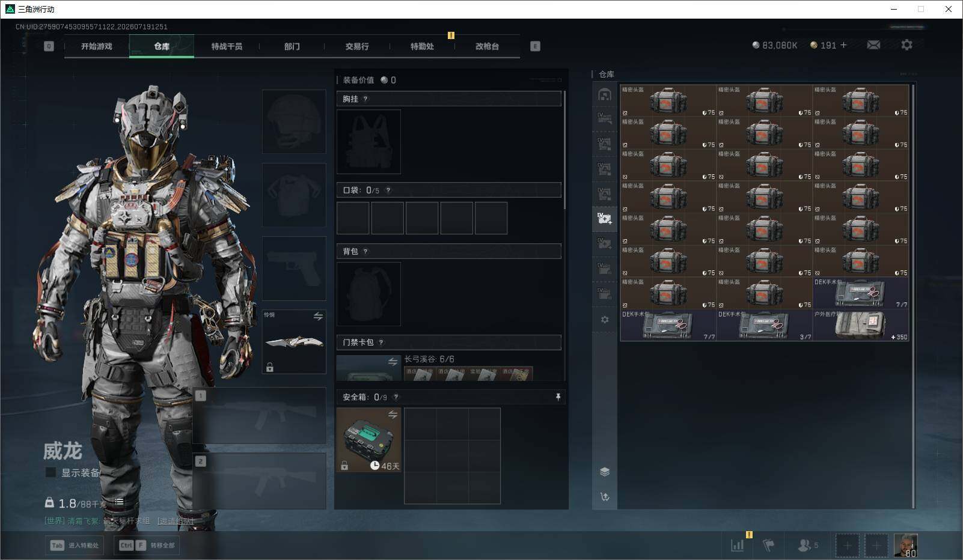This screenshot has width=963, height=560.
Task: Click the Q key icon before 开始游戏
Action: click(x=49, y=46)
